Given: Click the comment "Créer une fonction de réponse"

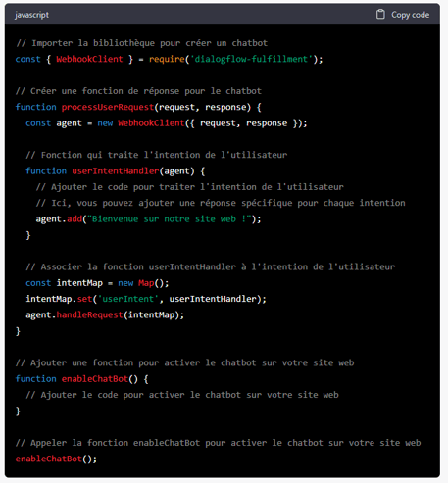Looking at the screenshot, I should tap(138, 91).
